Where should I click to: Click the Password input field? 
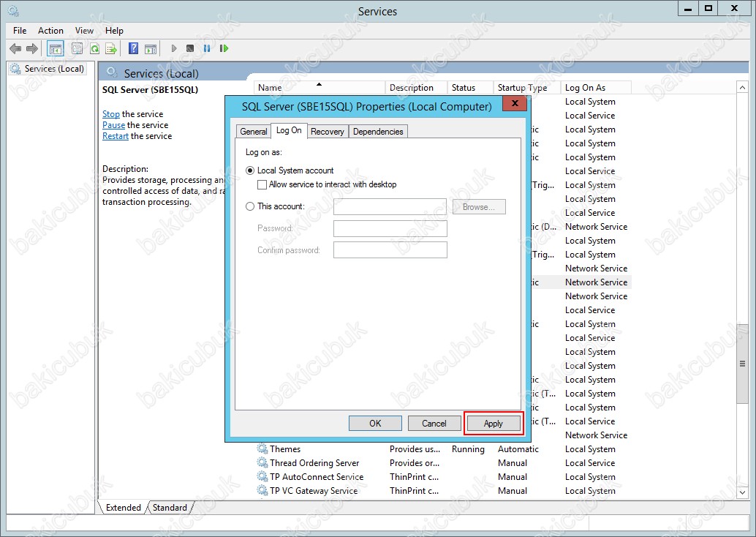click(390, 228)
